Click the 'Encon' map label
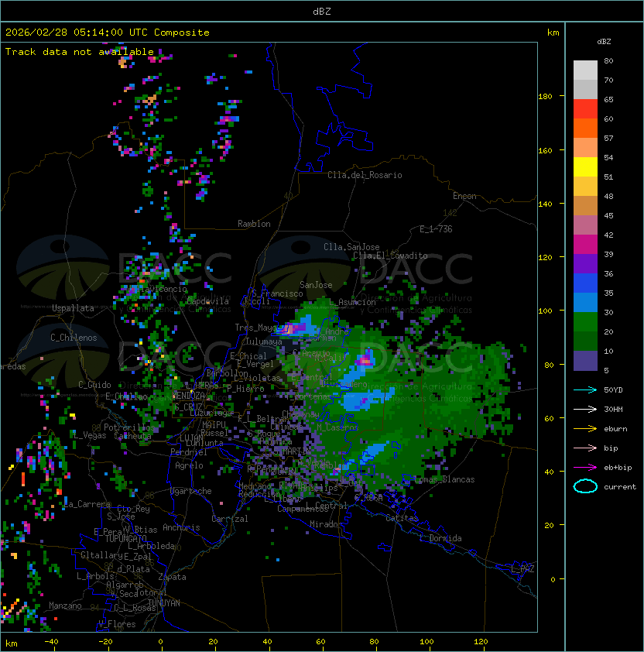The height and width of the screenshot is (652, 644). coord(464,196)
